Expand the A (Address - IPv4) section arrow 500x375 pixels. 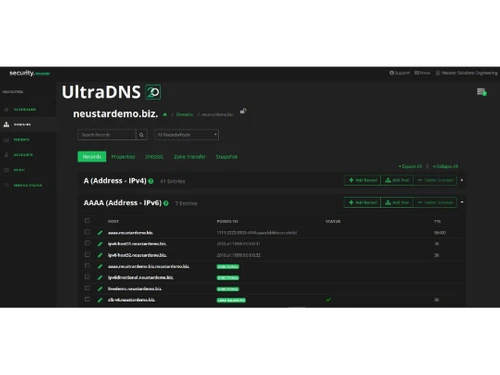point(462,180)
